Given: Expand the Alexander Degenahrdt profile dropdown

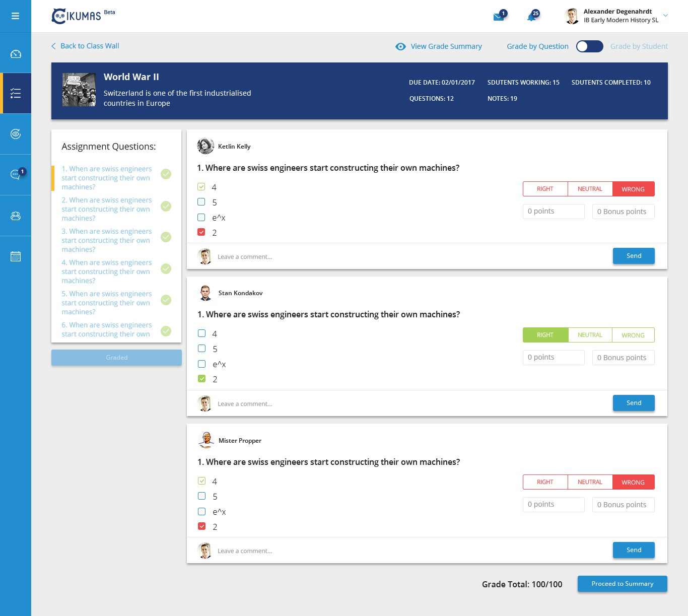Looking at the screenshot, I should [665, 16].
